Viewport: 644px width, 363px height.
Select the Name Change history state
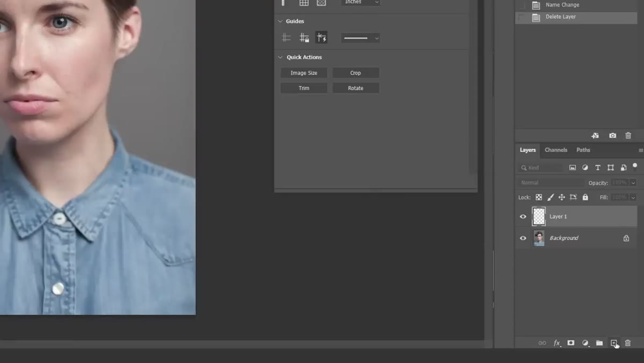coord(576,5)
